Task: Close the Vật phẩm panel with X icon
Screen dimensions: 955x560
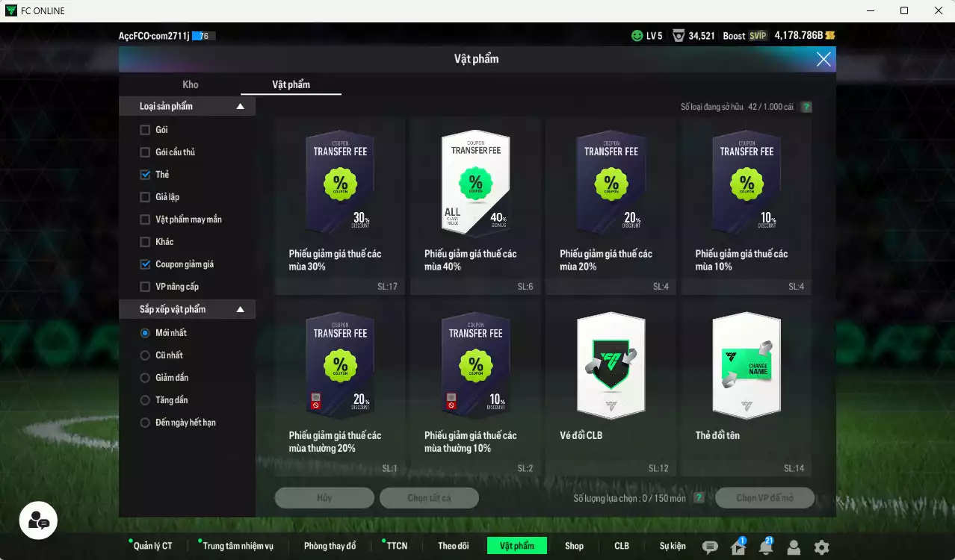Action: [x=823, y=59]
